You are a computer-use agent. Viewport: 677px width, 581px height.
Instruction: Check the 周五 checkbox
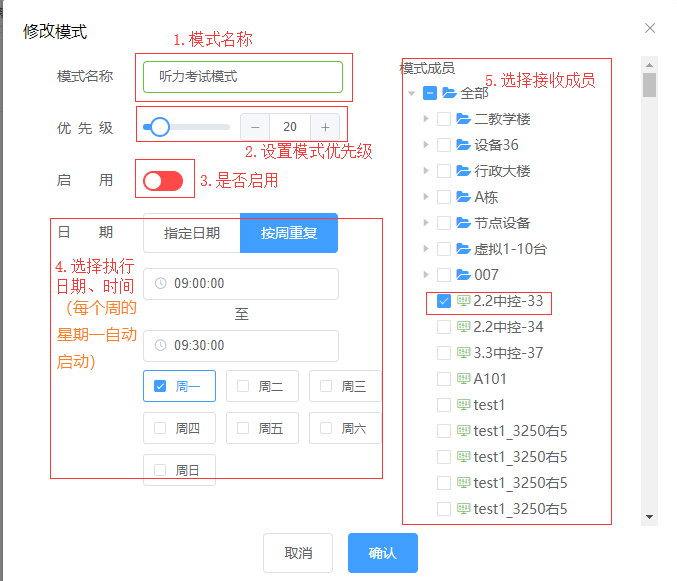242,429
